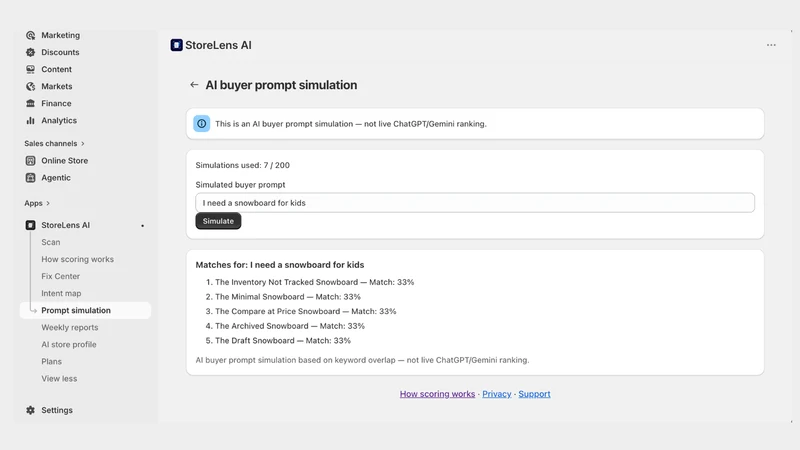This screenshot has width=800, height=450.
Task: Open the How scoring works footer link
Action: click(437, 394)
